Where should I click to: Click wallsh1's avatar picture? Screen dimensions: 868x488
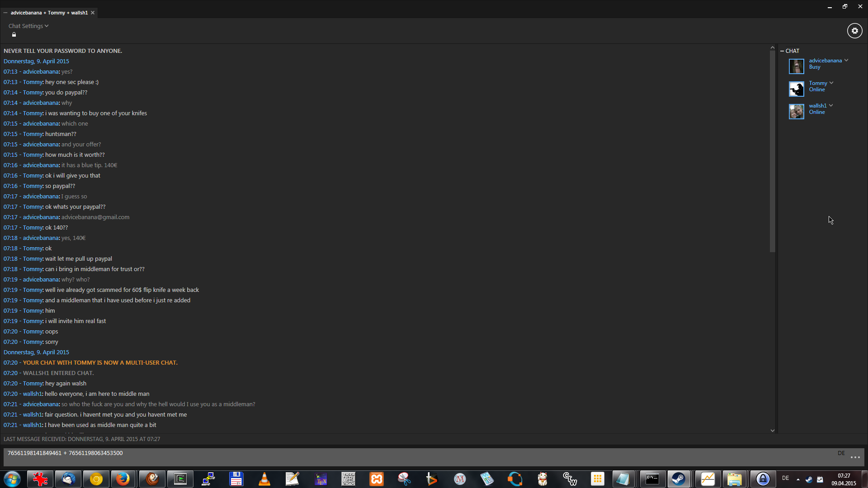pyautogui.click(x=796, y=111)
